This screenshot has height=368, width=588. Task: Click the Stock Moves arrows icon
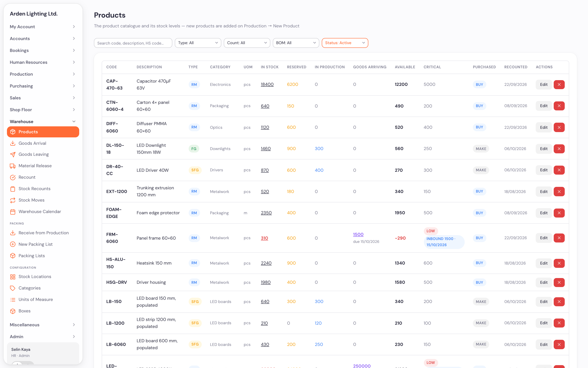(x=13, y=200)
